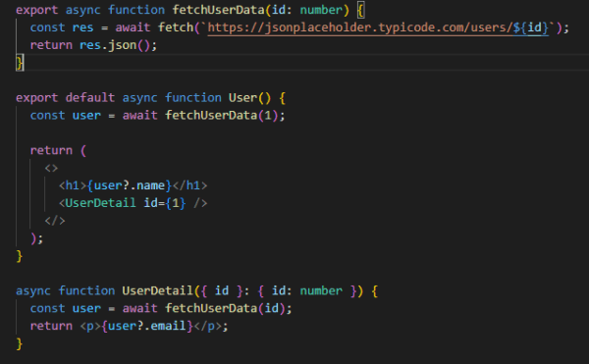Click the 'User()' function name

click(249, 97)
